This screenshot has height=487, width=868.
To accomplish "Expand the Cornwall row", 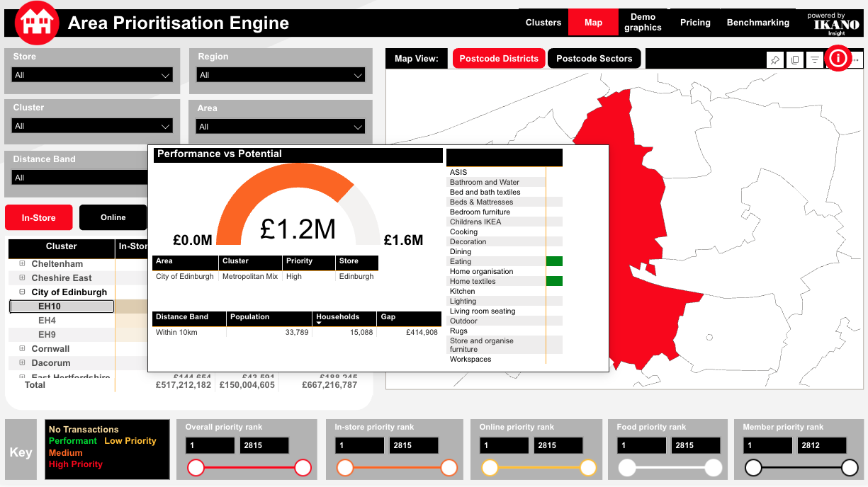I will [x=23, y=348].
